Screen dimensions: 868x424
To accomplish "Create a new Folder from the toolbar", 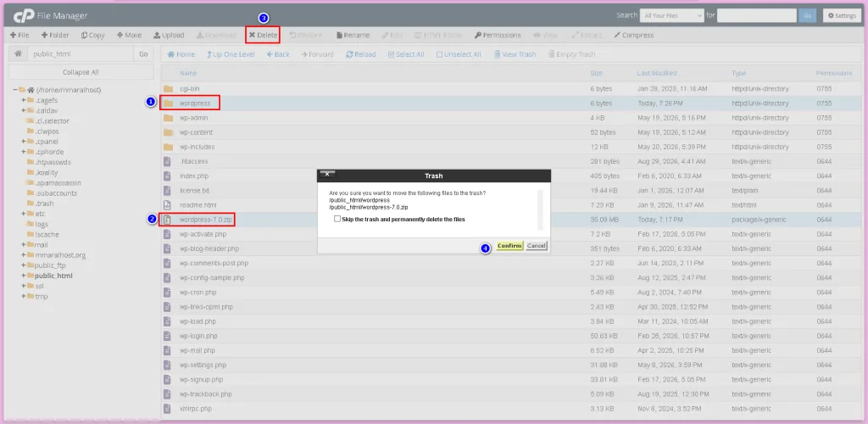I will [55, 35].
